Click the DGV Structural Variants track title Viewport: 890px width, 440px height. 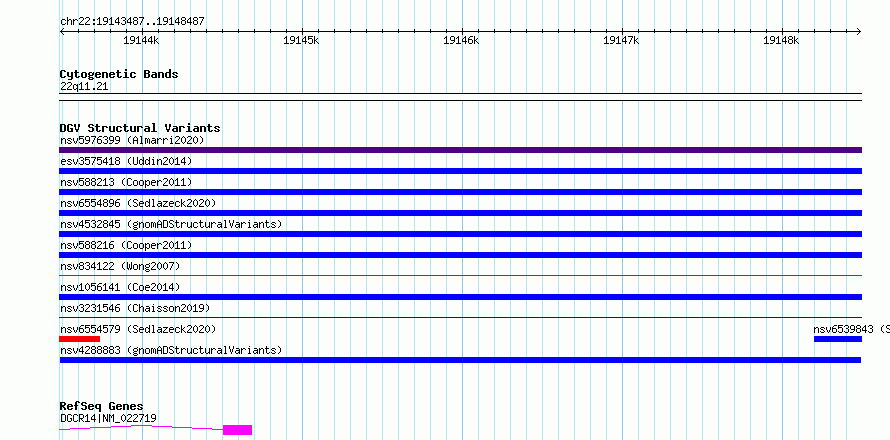[x=140, y=128]
